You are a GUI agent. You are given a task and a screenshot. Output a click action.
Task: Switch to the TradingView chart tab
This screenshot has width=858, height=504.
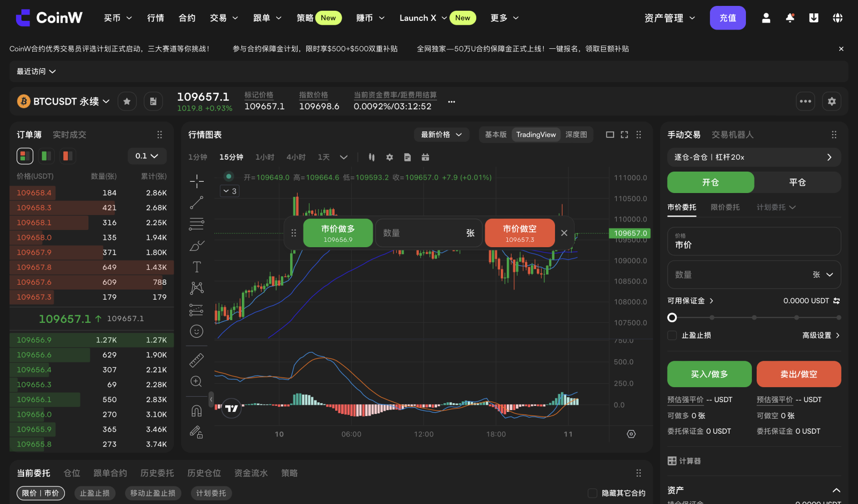tap(535, 135)
